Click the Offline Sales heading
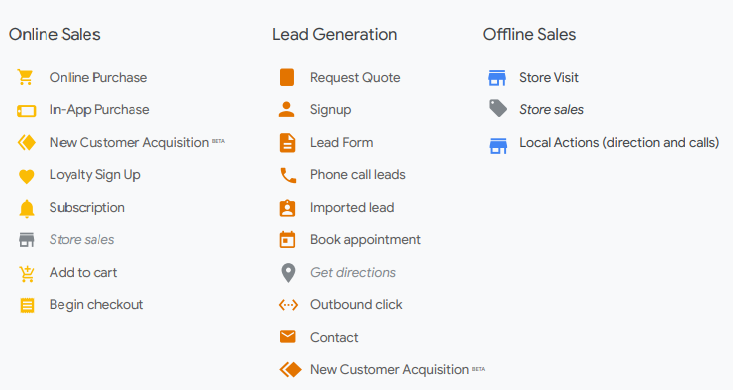 529,34
